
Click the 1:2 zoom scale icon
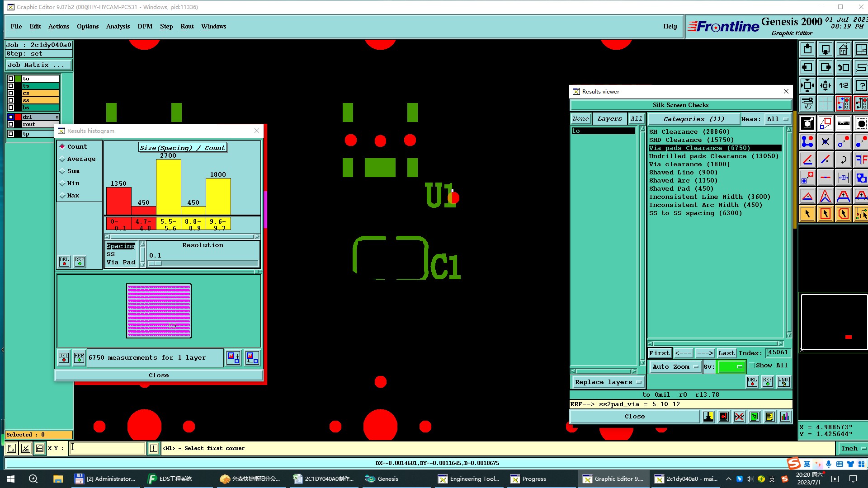pyautogui.click(x=843, y=85)
